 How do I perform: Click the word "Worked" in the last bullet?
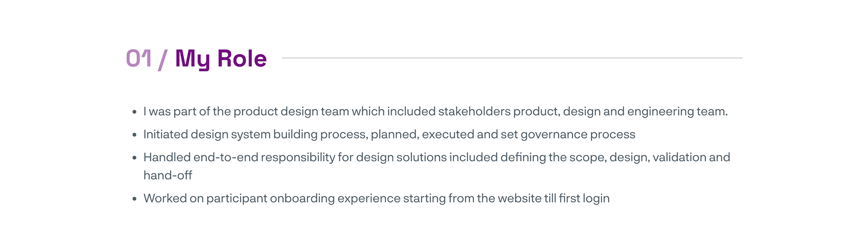[x=165, y=198]
